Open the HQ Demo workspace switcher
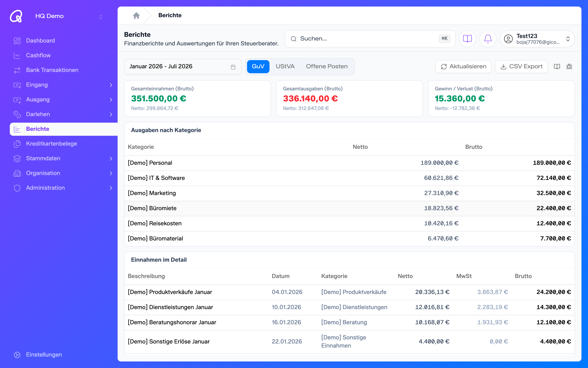 pos(69,16)
